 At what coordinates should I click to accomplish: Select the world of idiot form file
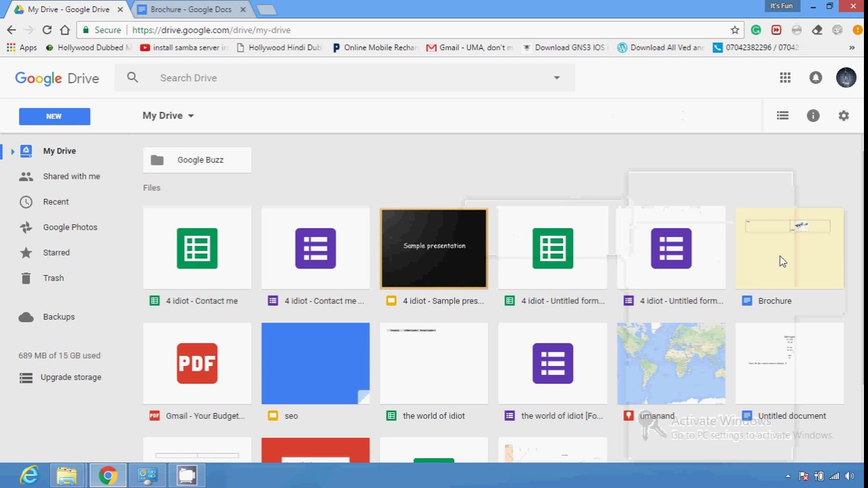click(x=553, y=374)
